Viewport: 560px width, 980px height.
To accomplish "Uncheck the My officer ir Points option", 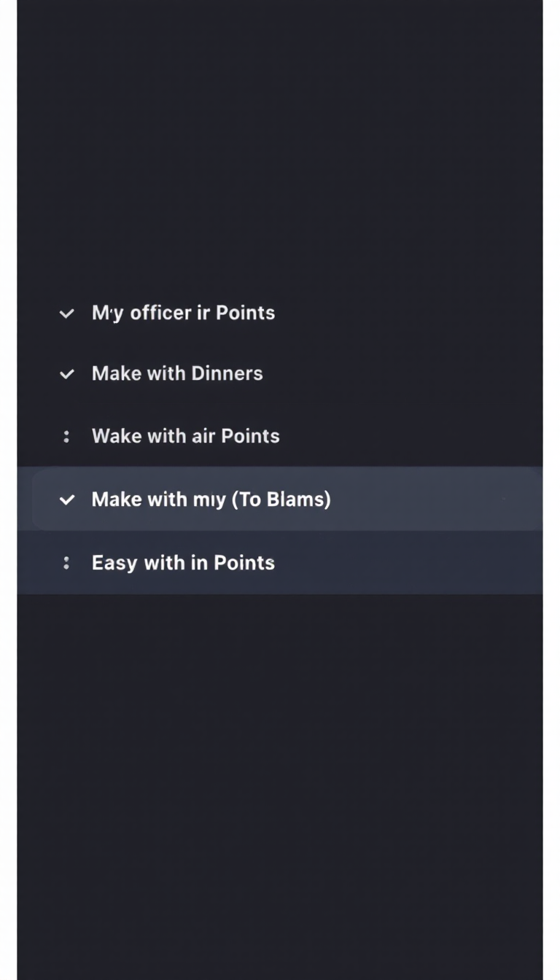I will coord(66,314).
